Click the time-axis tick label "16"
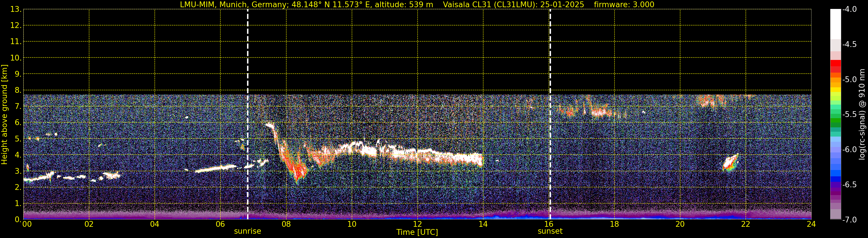This screenshot has width=868, height=238. point(549,224)
